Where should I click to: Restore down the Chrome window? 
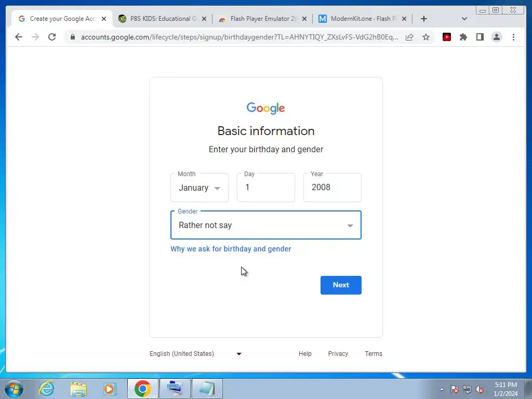pyautogui.click(x=496, y=10)
